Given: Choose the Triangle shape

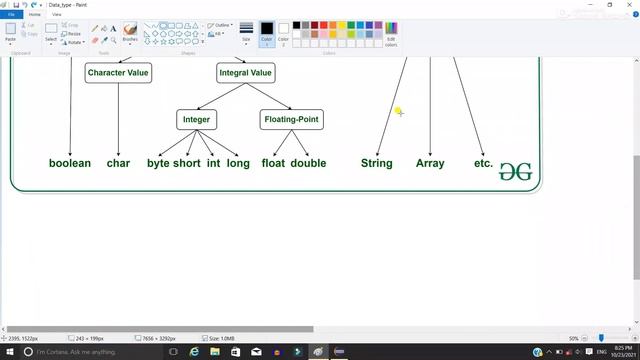Looking at the screenshot, I should click(196, 26).
